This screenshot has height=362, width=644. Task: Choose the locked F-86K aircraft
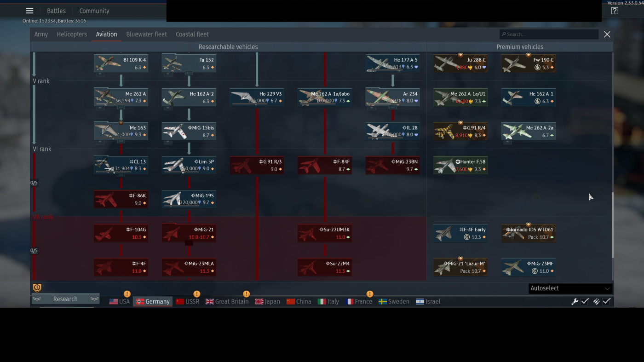point(121,200)
